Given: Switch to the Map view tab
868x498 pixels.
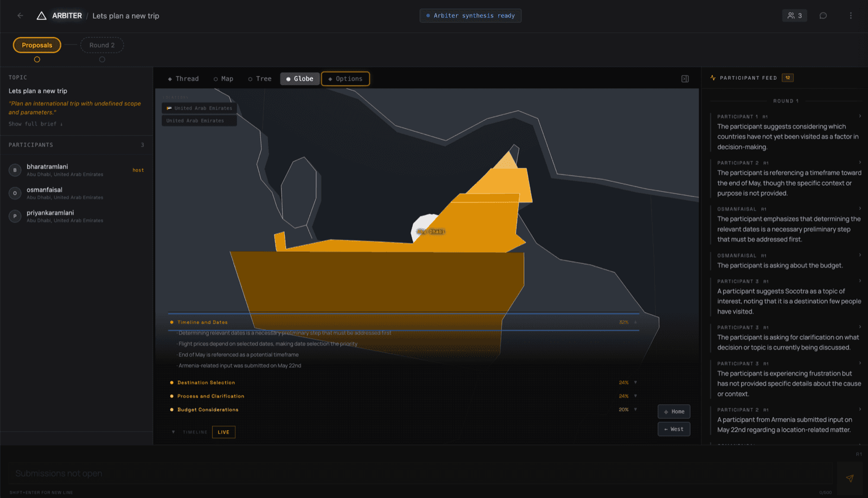Looking at the screenshot, I should pyautogui.click(x=224, y=79).
